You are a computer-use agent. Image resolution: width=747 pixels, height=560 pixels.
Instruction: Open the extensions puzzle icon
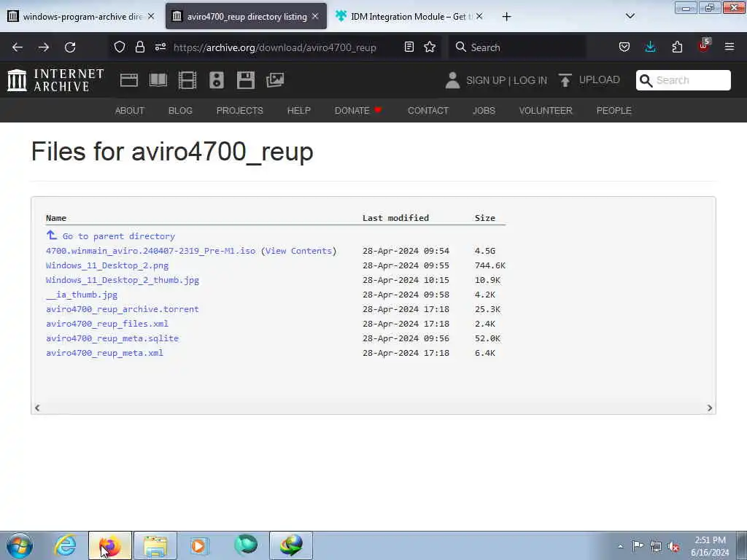pos(677,47)
